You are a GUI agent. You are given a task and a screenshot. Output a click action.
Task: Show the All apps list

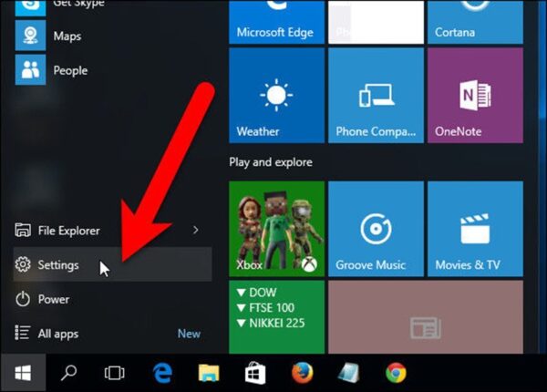pos(57,334)
